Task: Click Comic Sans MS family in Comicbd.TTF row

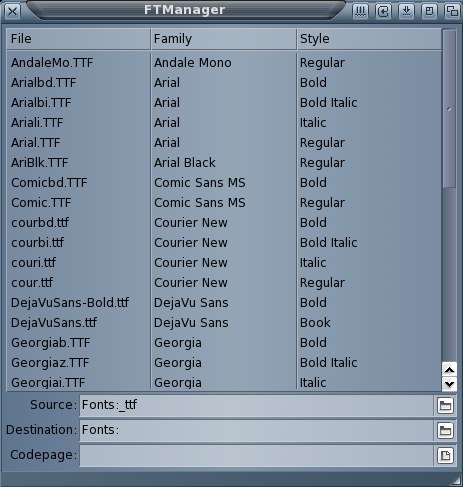Action: [x=200, y=183]
